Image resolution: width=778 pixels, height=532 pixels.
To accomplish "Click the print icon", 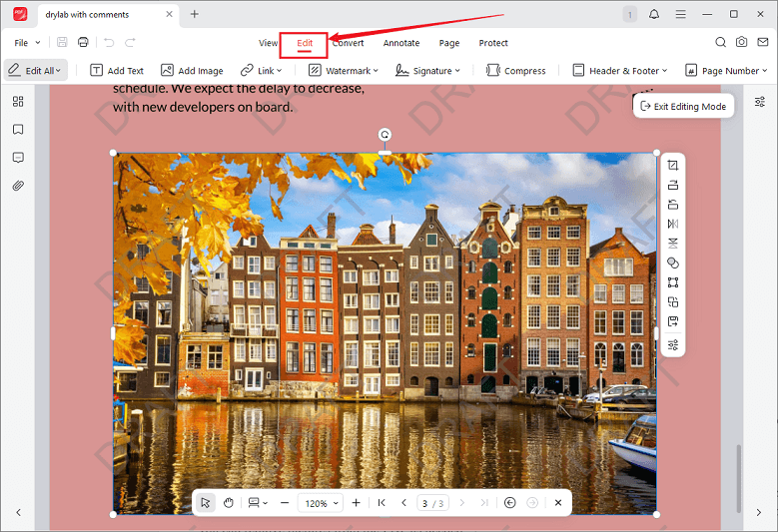I will click(x=83, y=42).
